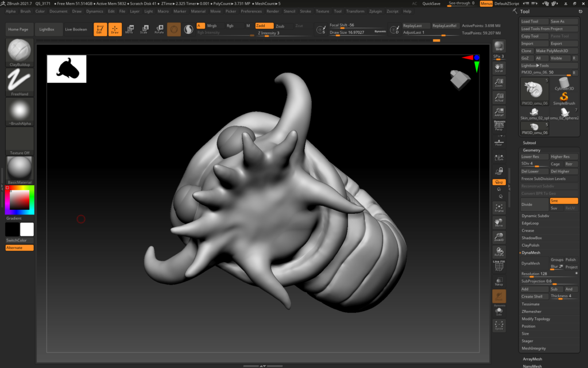Select the ClayBuildup brush thumbnail
Viewport: 588px width, 368px height.
click(x=20, y=52)
